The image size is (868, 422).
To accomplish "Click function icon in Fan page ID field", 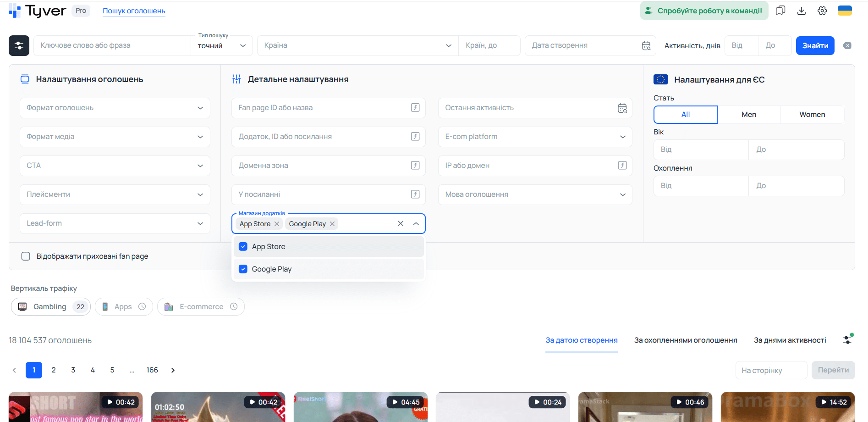I will click(415, 108).
